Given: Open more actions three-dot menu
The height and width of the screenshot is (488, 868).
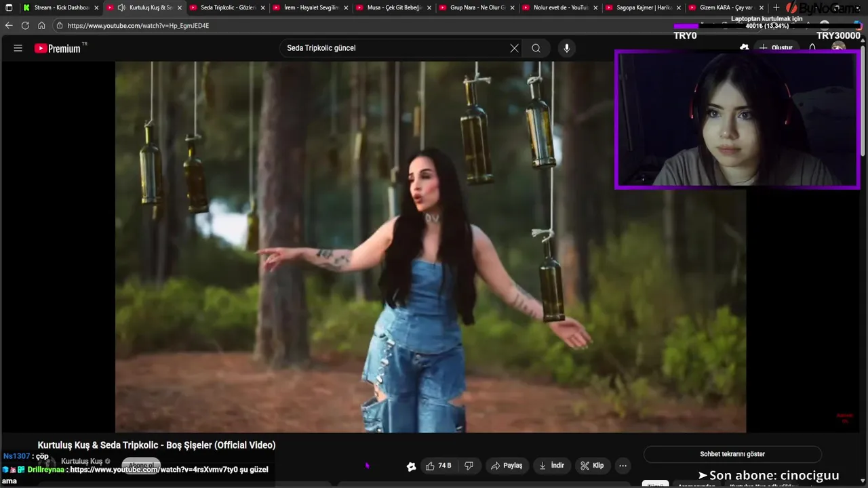Looking at the screenshot, I should (623, 466).
